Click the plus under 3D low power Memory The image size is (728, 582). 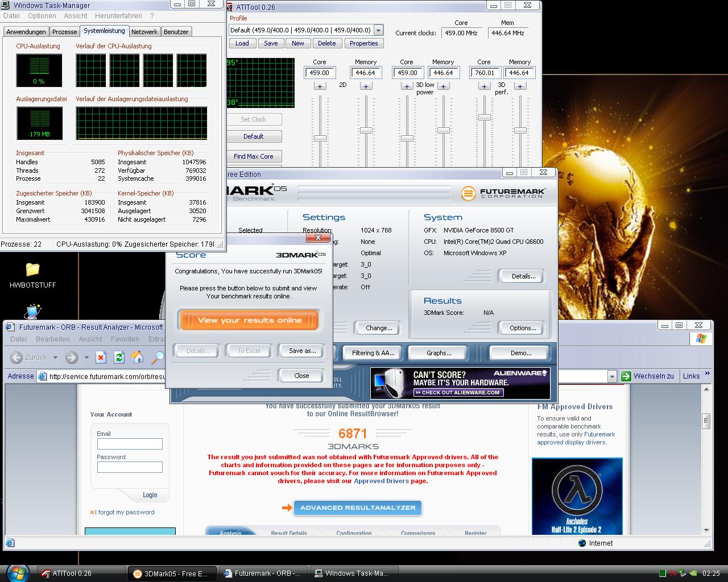point(443,86)
